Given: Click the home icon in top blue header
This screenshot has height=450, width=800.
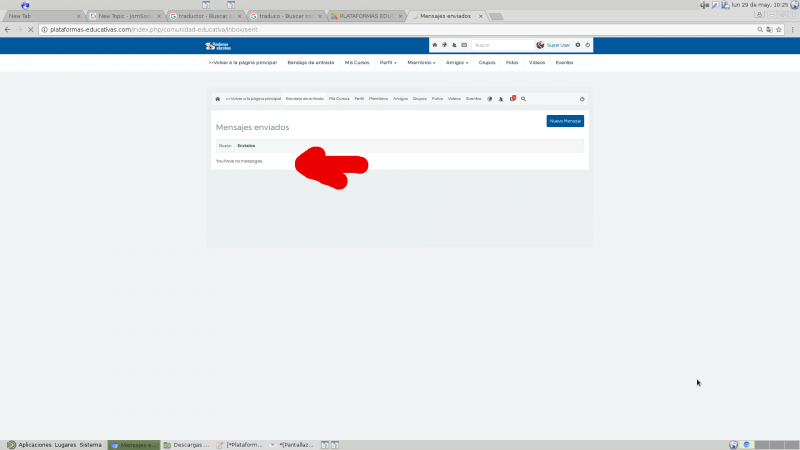Looking at the screenshot, I should tap(435, 45).
